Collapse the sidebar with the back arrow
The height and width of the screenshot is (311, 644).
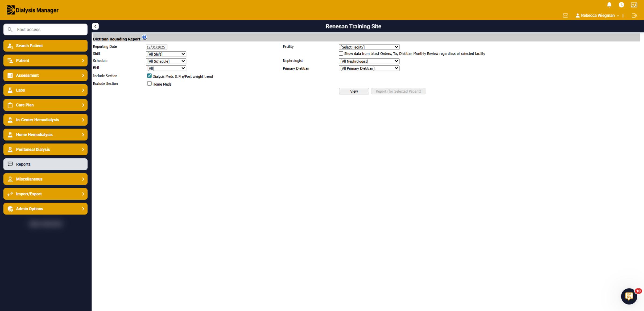(95, 26)
